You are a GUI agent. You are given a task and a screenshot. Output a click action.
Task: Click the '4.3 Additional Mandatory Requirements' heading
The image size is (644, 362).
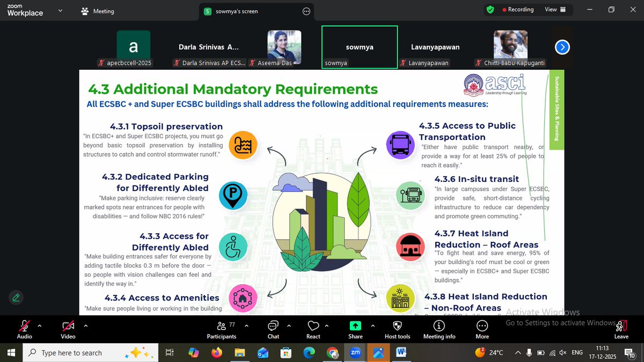coord(233,89)
